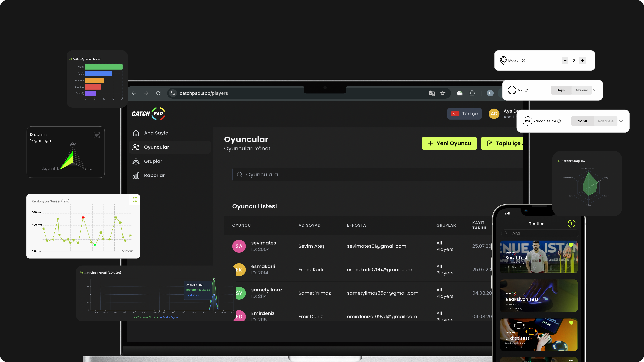The height and width of the screenshot is (362, 644).
Task: Click the red peak point on Reaksiyon chart
Action: tap(83, 218)
